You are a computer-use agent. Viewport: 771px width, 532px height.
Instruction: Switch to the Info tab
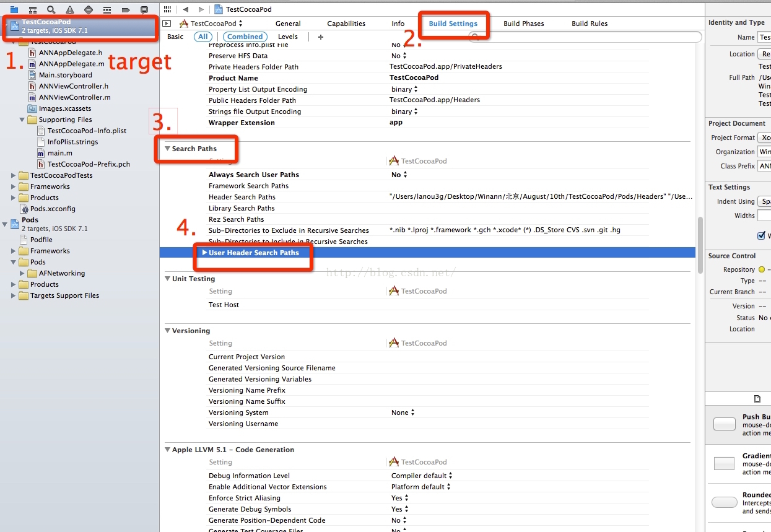point(398,24)
